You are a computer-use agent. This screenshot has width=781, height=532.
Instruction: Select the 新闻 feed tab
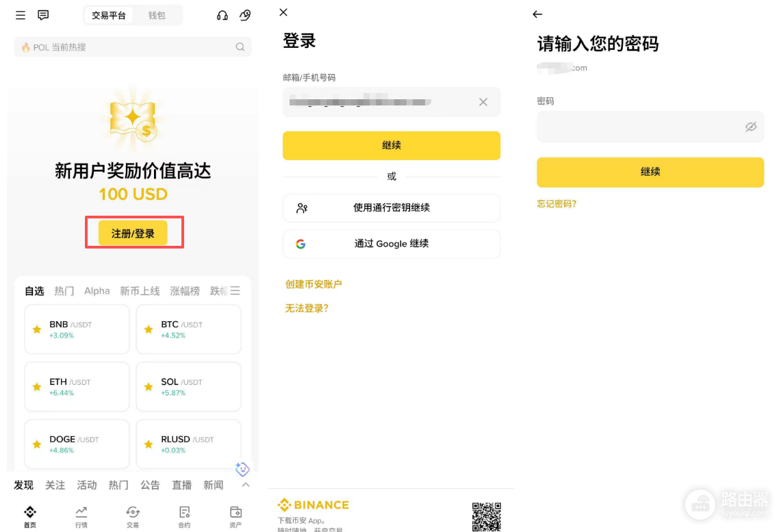tap(213, 485)
